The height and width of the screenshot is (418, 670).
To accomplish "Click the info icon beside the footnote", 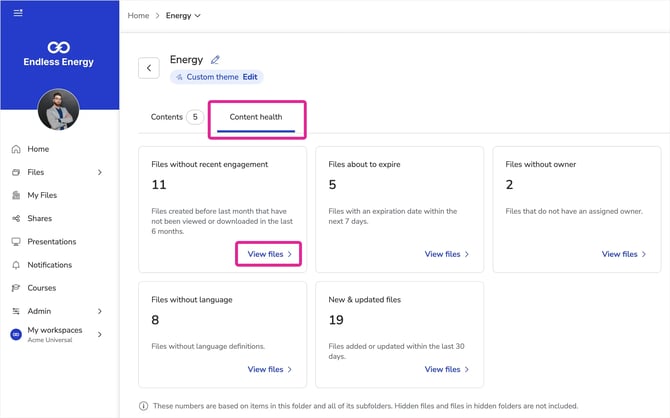I will point(144,406).
